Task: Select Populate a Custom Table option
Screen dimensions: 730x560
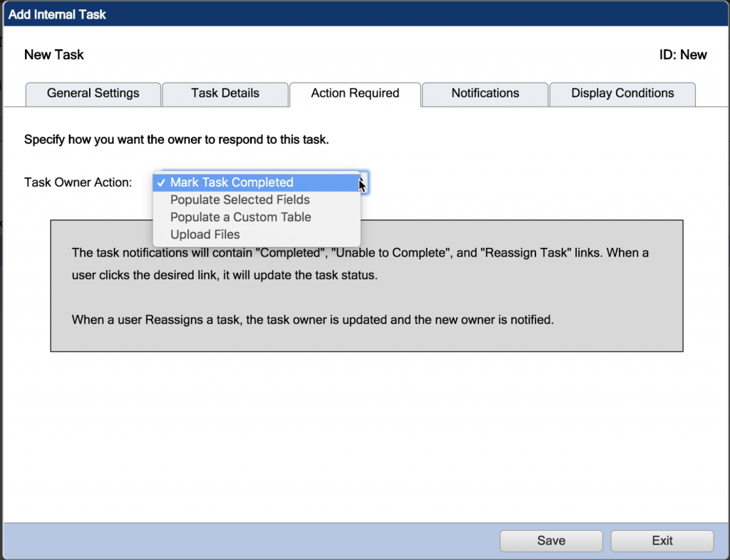Action: tap(240, 217)
